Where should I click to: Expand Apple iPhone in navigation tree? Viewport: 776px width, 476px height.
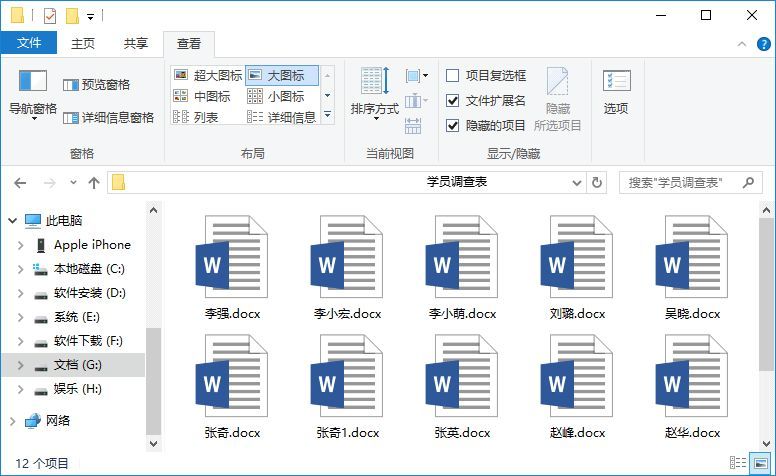(20, 245)
